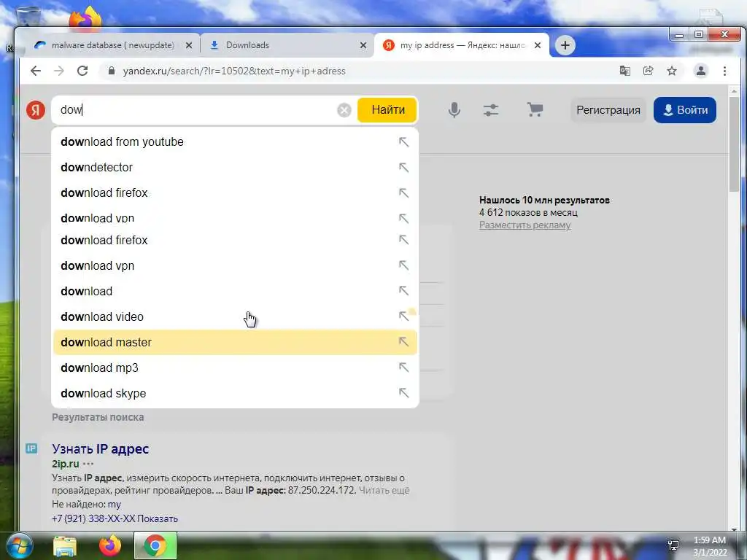Click Показать phone number link
Image resolution: width=747 pixels, height=560 pixels.
pos(158,518)
